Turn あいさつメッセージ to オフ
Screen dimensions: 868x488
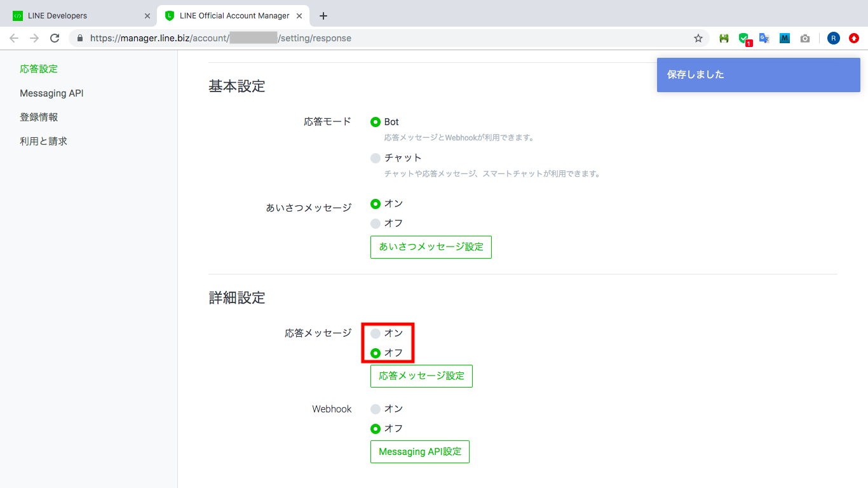pos(376,224)
